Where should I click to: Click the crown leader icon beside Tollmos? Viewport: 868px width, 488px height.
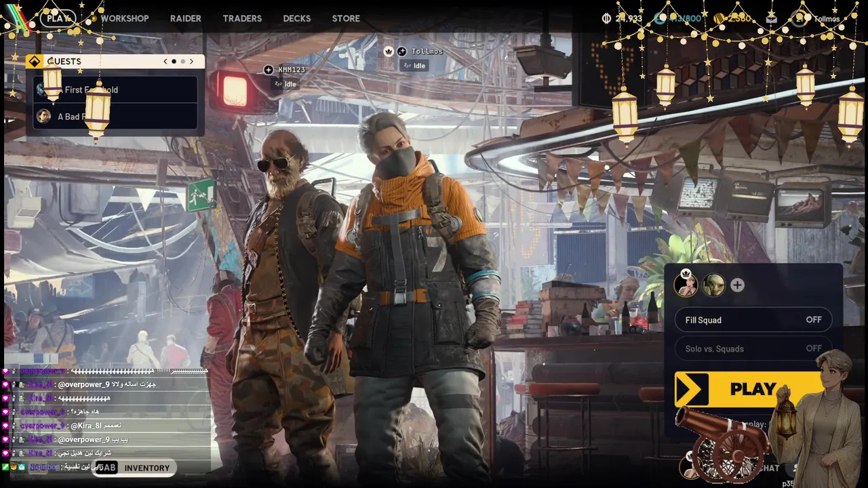pos(389,52)
